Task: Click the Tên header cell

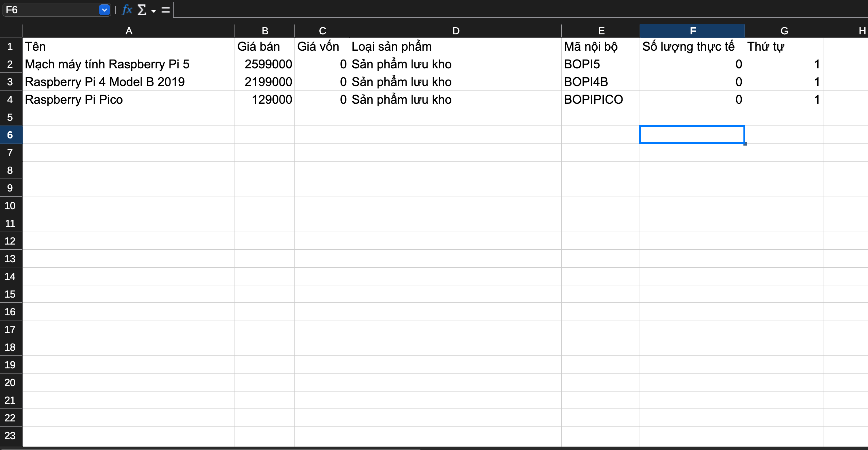Action: point(129,47)
